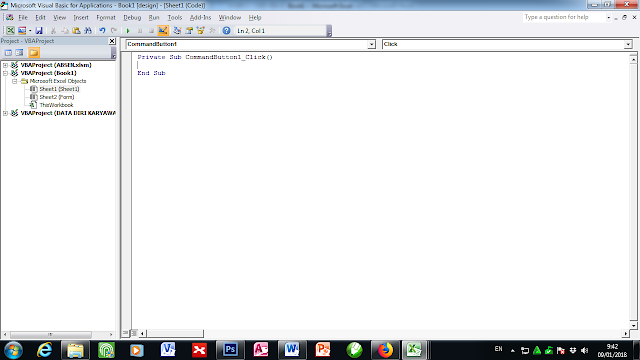Viewport: 640px width, 360px height.
Task: Open the CommandButton1 object dropdown
Action: pos(371,44)
